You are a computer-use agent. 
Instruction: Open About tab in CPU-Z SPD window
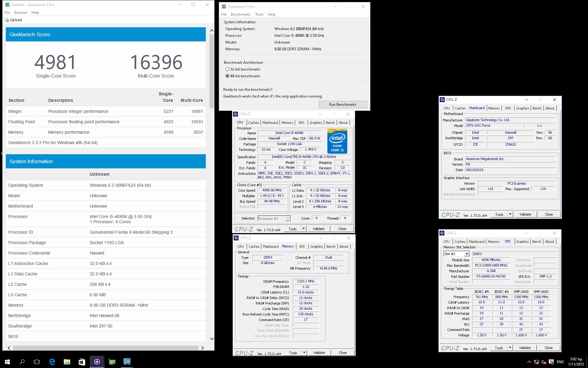(x=549, y=242)
